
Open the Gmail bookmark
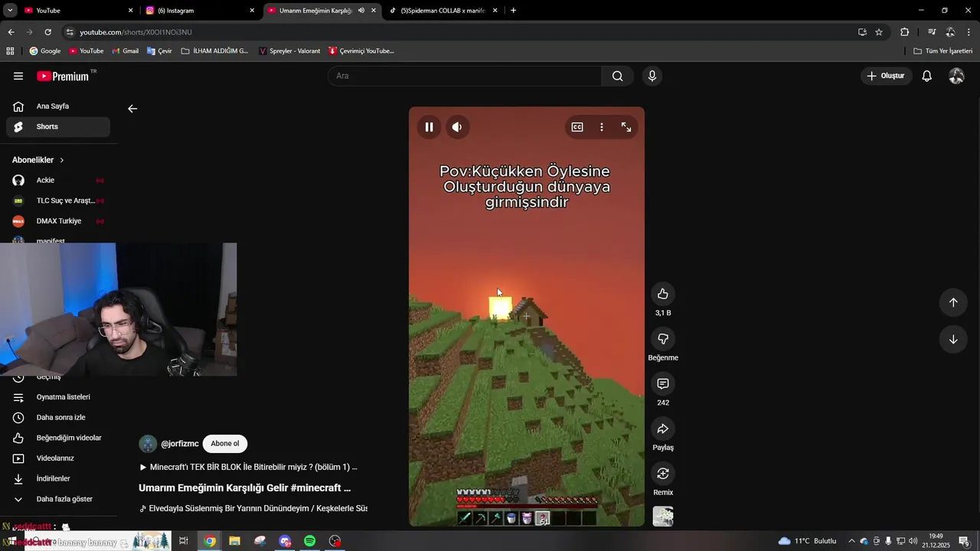tap(126, 51)
